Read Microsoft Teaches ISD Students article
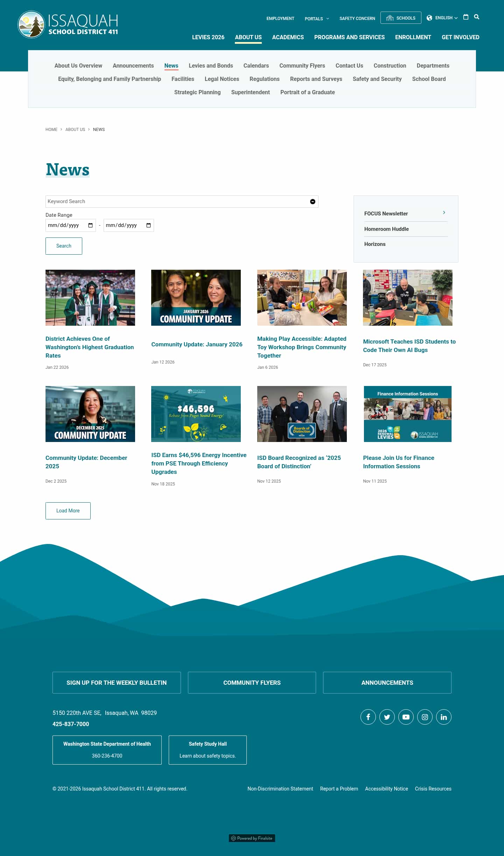504x856 pixels. [x=409, y=346]
